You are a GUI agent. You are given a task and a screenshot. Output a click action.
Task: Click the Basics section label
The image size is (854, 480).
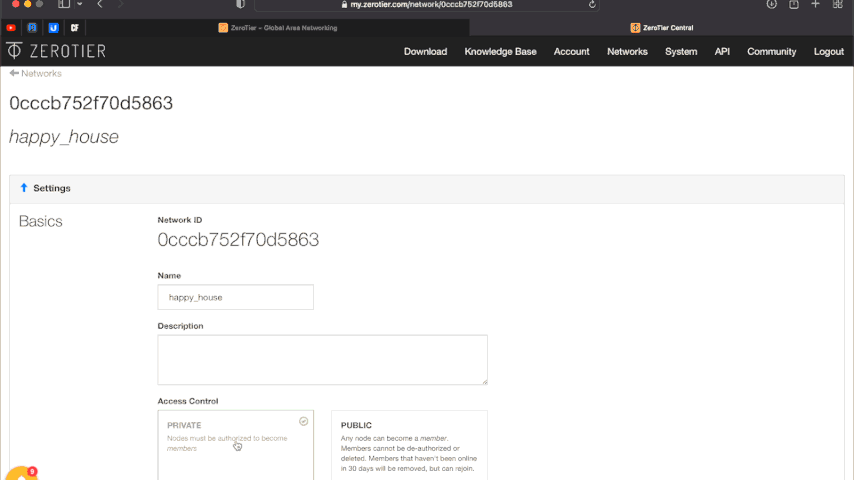click(x=41, y=221)
